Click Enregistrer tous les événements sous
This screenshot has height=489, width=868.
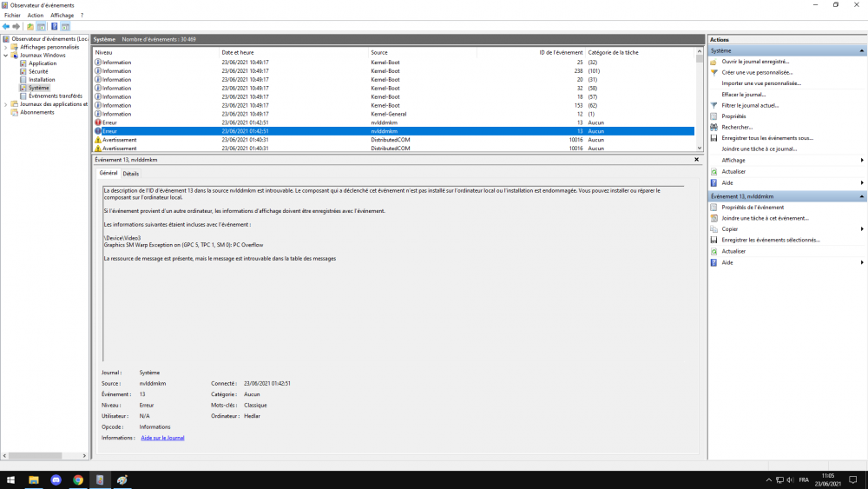pos(766,138)
